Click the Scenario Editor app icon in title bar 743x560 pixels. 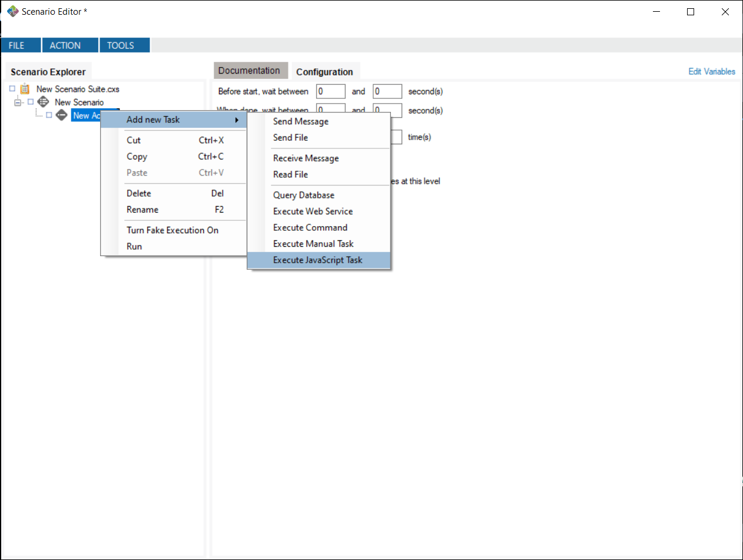click(x=12, y=12)
